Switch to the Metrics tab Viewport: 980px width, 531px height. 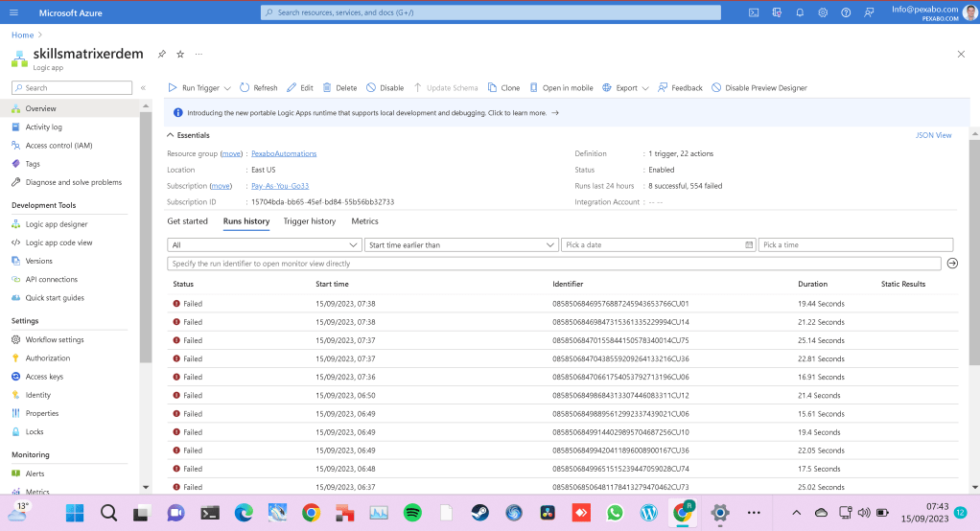365,221
